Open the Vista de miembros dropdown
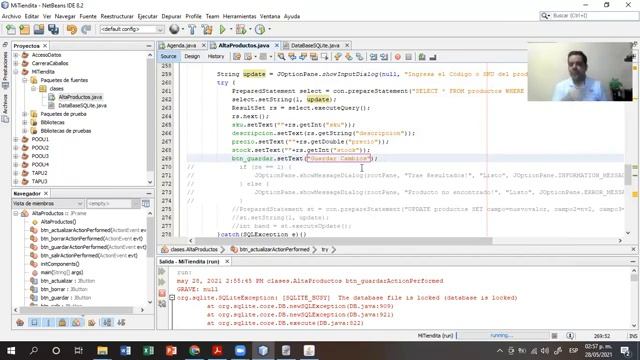Screen dimensions: 640x360 [48, 203]
